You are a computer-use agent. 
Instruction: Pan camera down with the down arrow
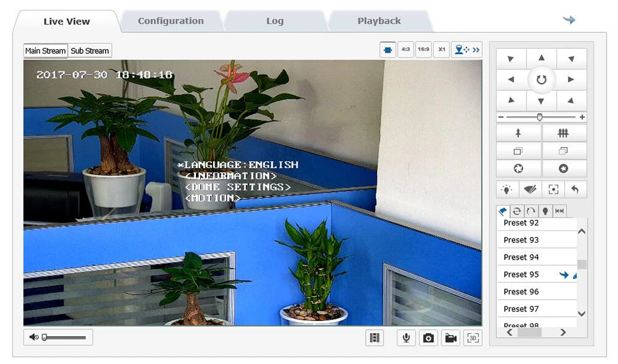click(x=541, y=101)
